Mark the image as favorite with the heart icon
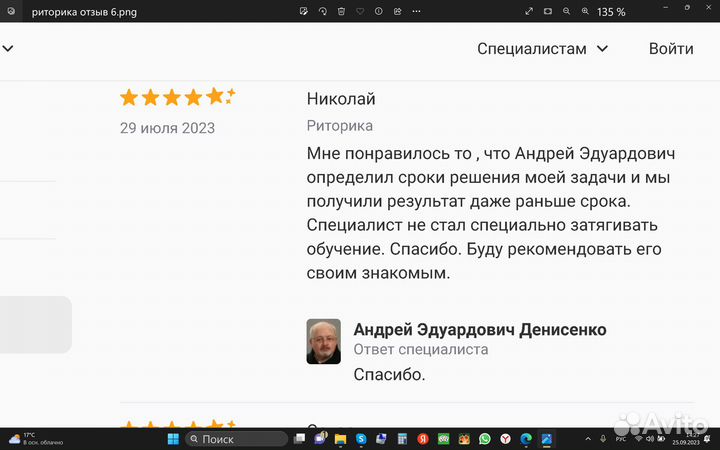 [360, 11]
